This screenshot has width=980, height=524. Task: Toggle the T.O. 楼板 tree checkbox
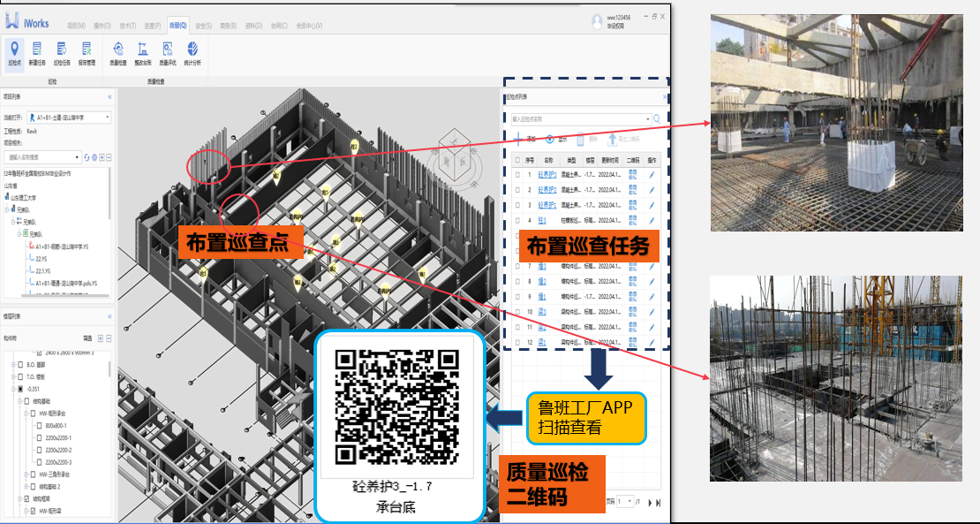(20, 377)
